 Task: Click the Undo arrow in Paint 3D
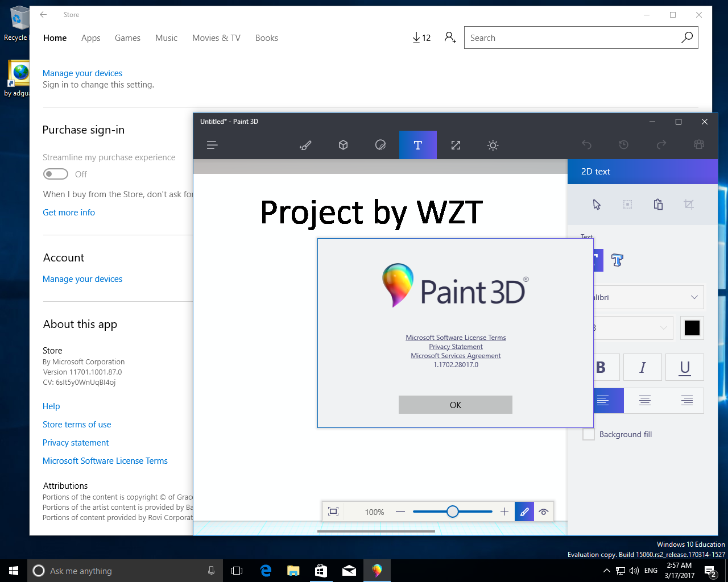[x=586, y=145]
